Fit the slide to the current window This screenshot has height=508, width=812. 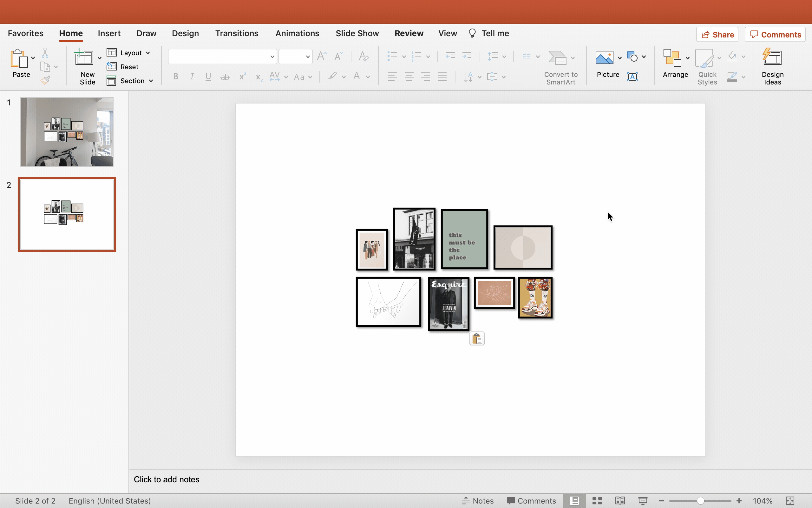[x=790, y=501]
